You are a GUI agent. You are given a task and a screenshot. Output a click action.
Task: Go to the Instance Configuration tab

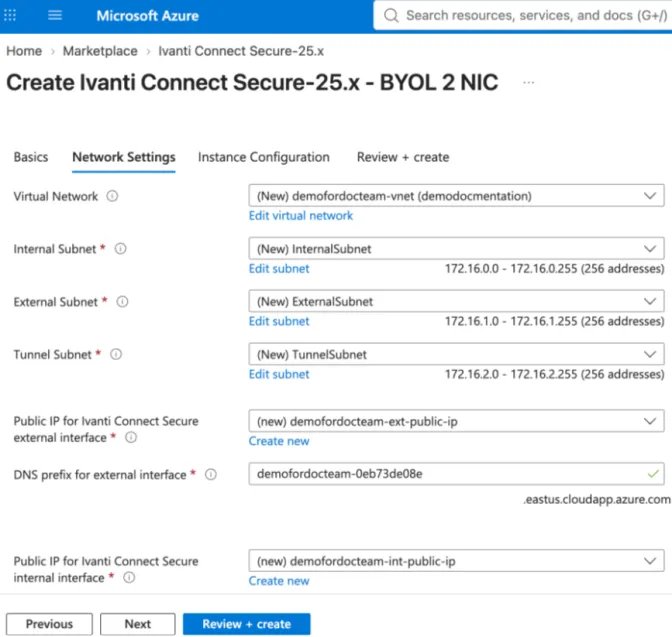(x=264, y=157)
